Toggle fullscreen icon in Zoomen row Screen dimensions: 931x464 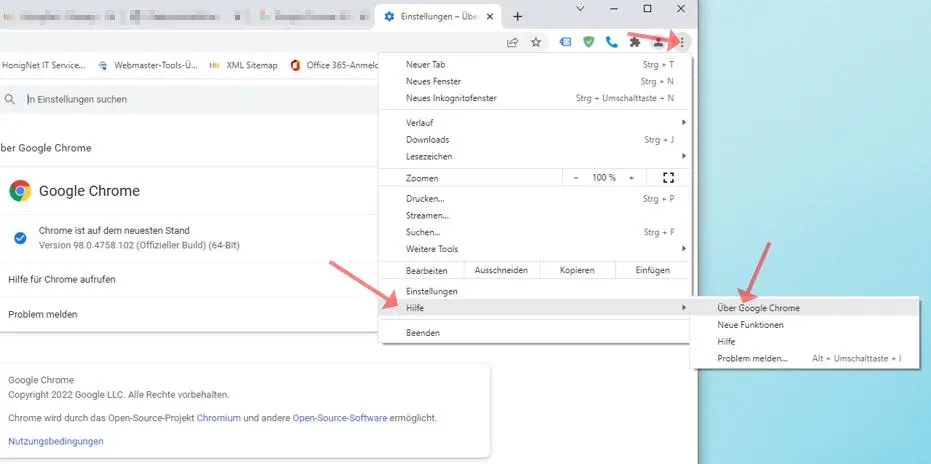[x=669, y=178]
